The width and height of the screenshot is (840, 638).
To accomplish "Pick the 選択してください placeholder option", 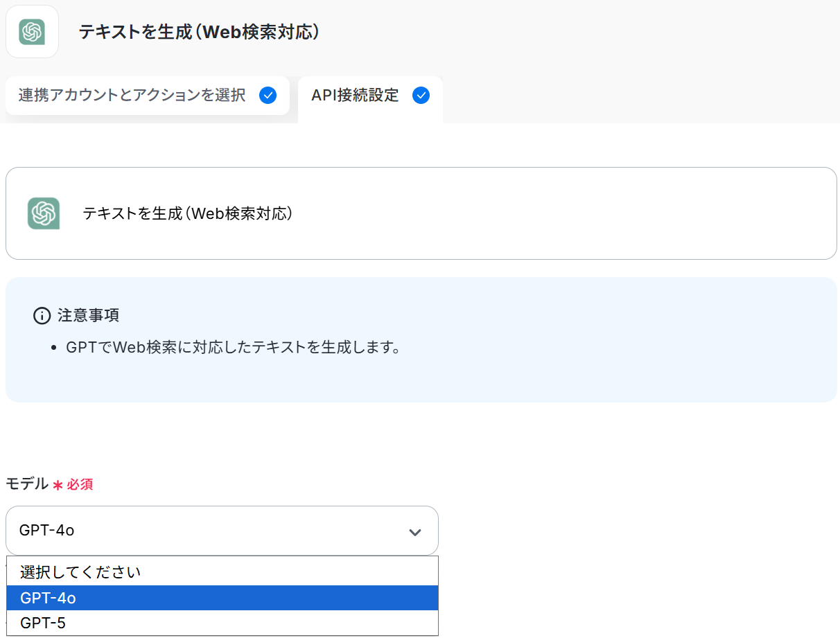I will pos(80,572).
